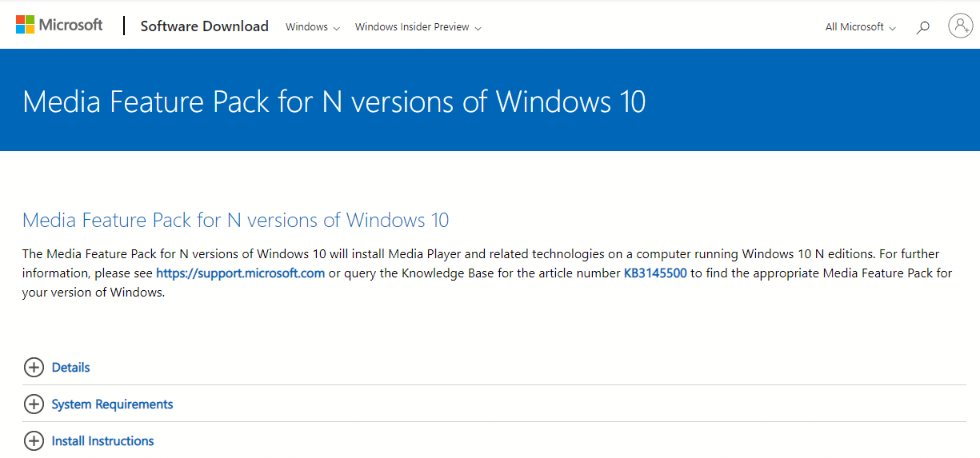980x458 pixels.
Task: Click the Media Feature Pack subheading
Action: coord(236,220)
